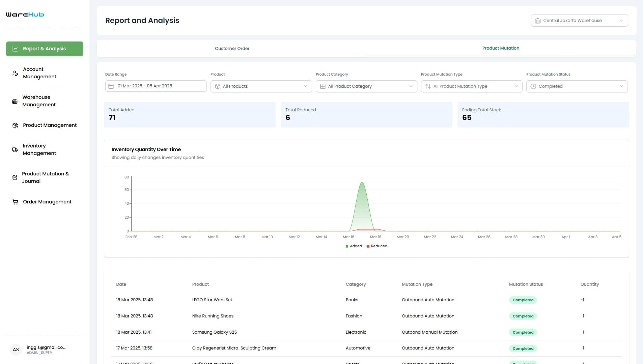Screen dimensions: 643x364
Task: Open Warehouse Management via its sidebar icon
Action: pos(15,101)
